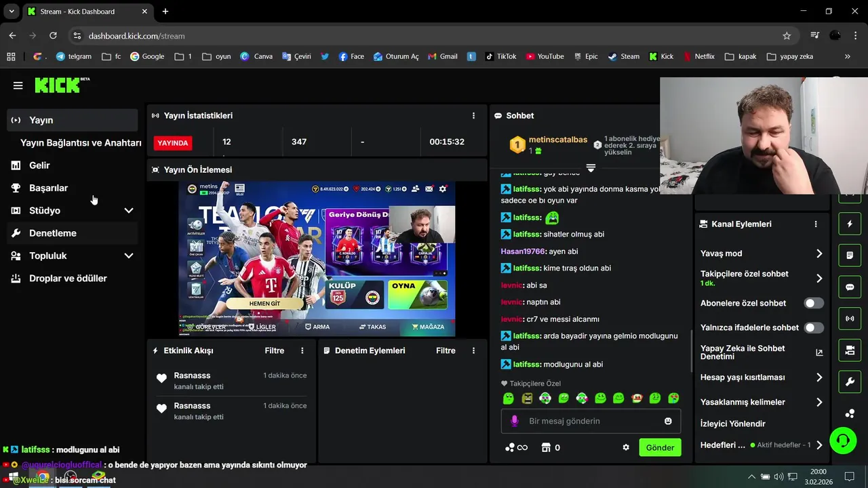Open Yayın Bağlantısı ve Anahtarı page
The height and width of the screenshot is (488, 868).
pos(81,143)
